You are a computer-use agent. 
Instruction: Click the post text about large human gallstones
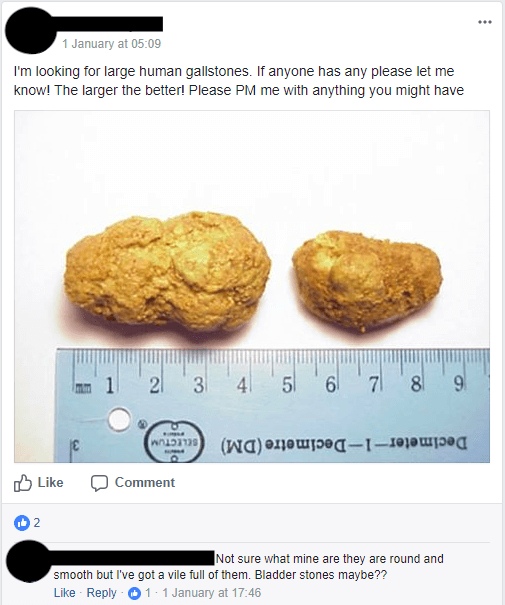click(x=239, y=81)
